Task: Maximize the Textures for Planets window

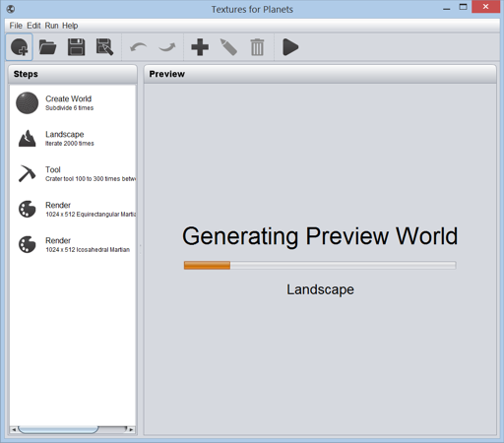Action: point(463,7)
